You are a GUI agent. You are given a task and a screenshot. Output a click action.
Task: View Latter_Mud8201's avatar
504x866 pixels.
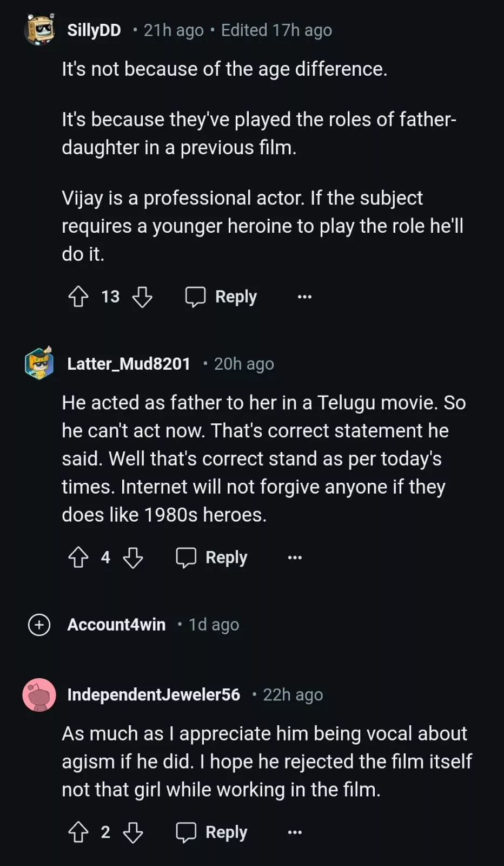coord(39,363)
